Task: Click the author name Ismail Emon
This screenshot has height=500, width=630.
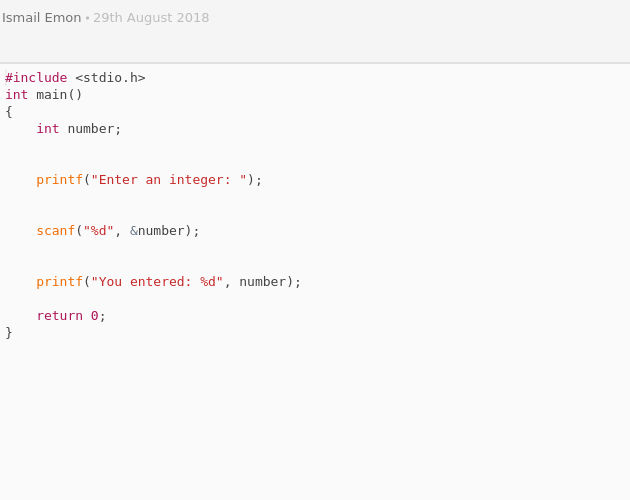Action: click(x=42, y=18)
